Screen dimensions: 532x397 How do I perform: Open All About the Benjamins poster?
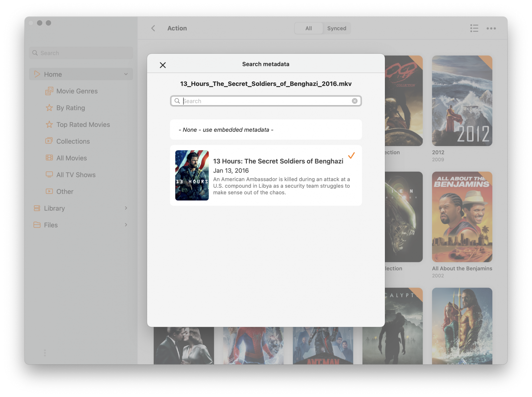click(x=462, y=217)
